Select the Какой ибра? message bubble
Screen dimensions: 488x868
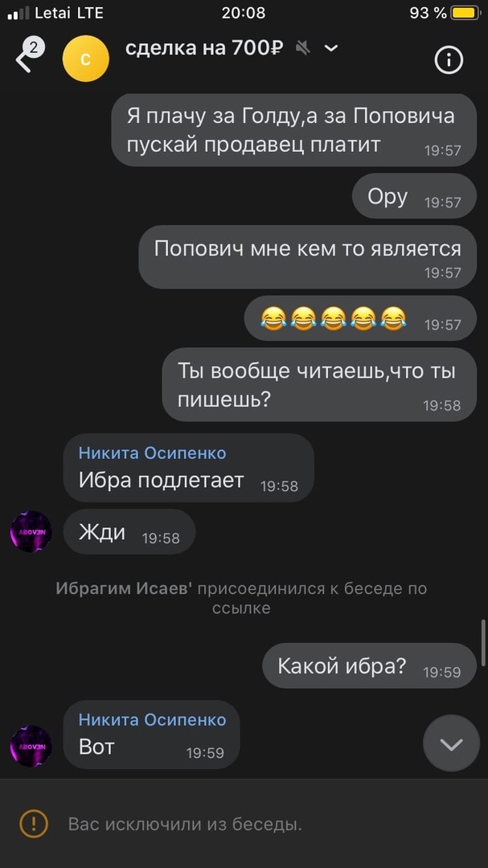[369, 665]
